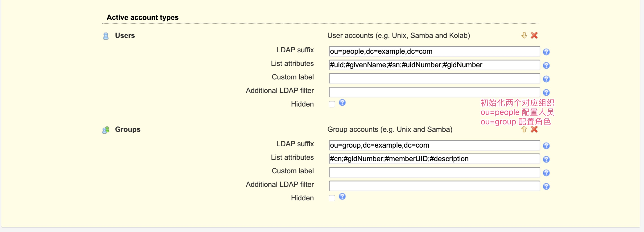Image resolution: width=644 pixels, height=232 pixels.
Task: Click the Groups list attributes field
Action: coord(434,159)
